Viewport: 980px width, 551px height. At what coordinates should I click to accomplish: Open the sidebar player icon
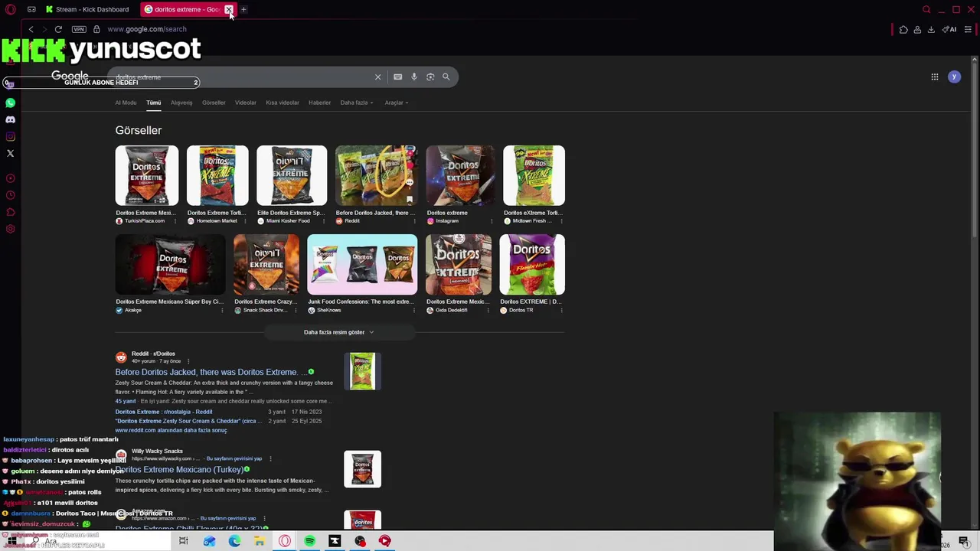click(10, 178)
